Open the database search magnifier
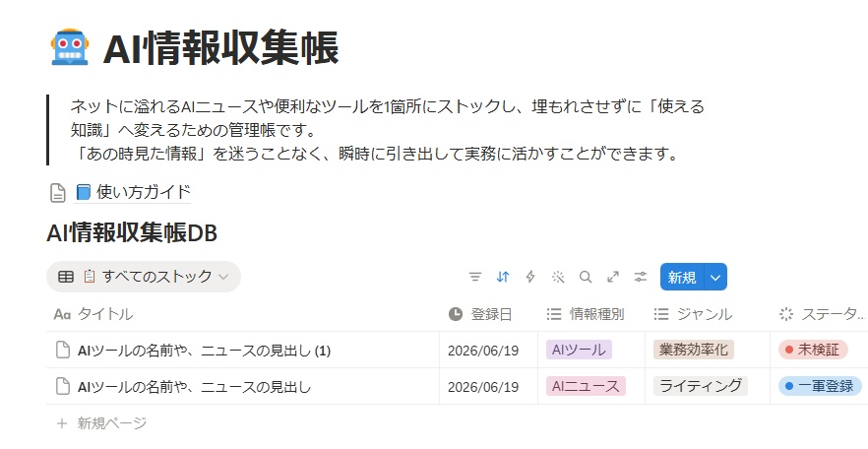This screenshot has height=449, width=868. tap(586, 277)
